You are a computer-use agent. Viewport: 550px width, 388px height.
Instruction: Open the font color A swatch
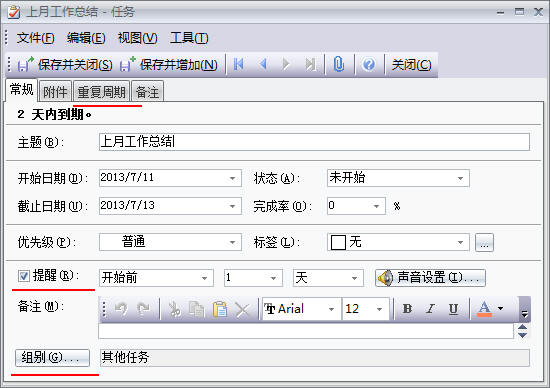pyautogui.click(x=484, y=309)
